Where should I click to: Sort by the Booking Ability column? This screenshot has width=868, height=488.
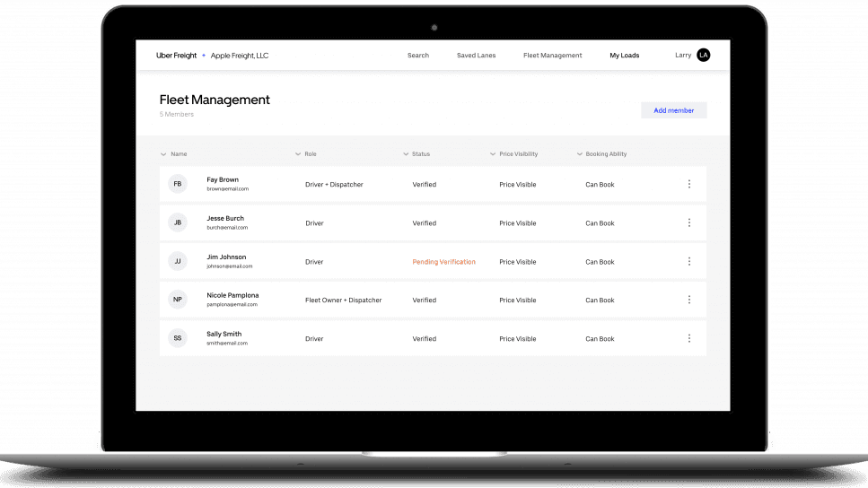pyautogui.click(x=601, y=153)
